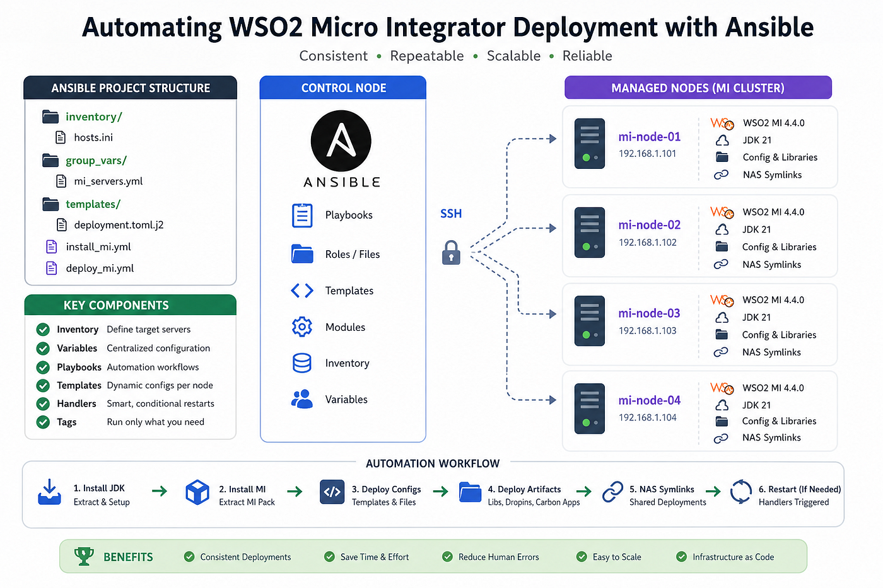Click the 192.168.1.104 IP address
The image size is (883, 588).
click(x=647, y=418)
